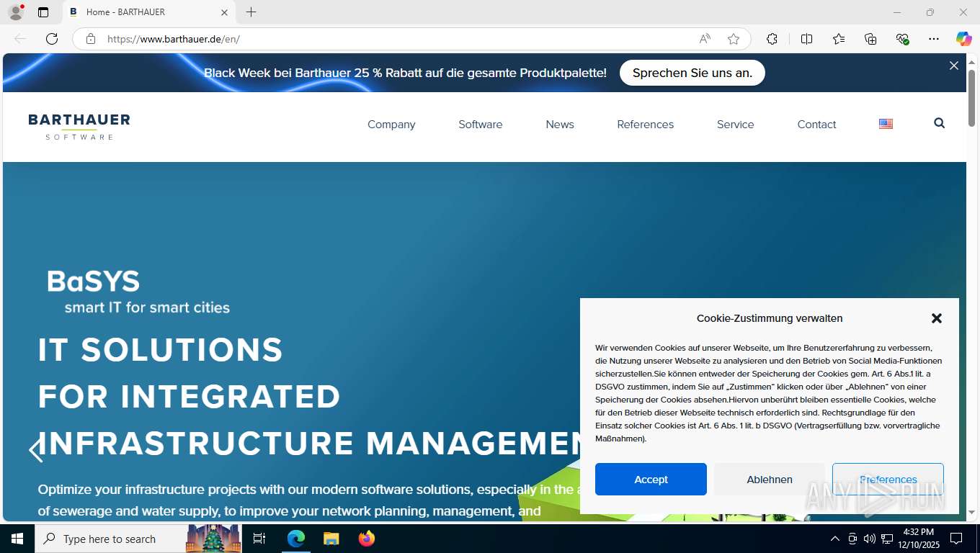Open the network tray icon
Viewport: 980px width, 553px height.
[887, 539]
